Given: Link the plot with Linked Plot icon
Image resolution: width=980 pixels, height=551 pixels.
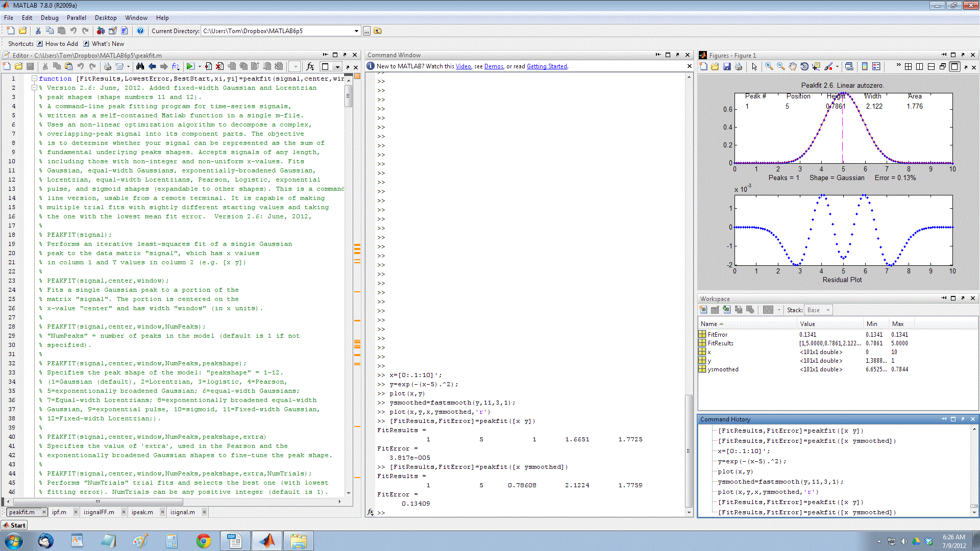Looking at the screenshot, I should click(849, 67).
